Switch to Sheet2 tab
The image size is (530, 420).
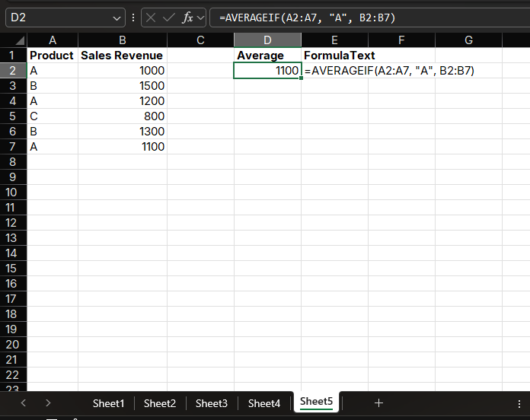(160, 403)
